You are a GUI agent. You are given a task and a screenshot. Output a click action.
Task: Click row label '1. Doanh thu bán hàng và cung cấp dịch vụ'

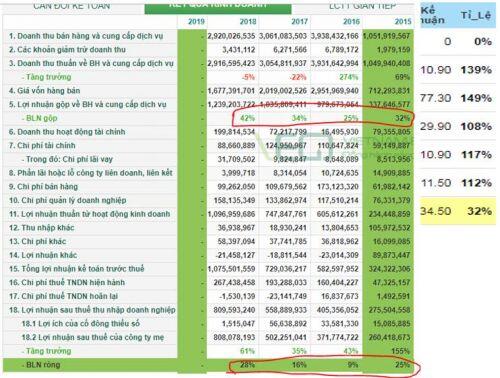tap(86, 36)
